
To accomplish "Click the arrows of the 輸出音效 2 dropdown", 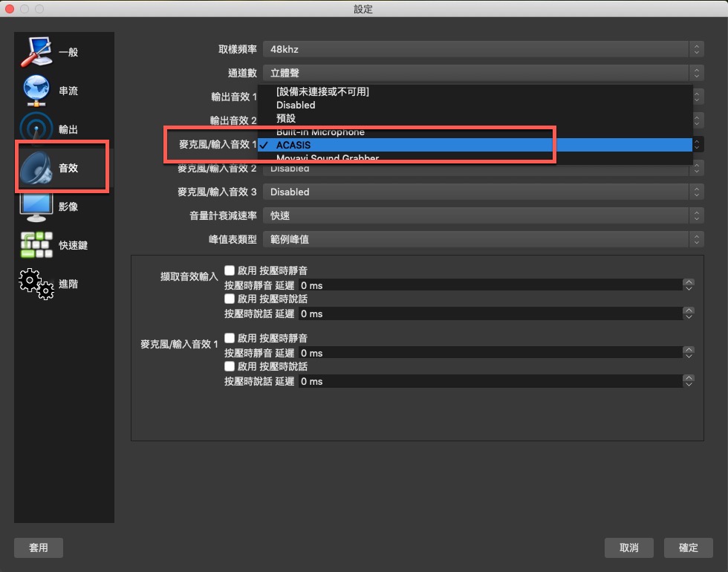I will 698,120.
